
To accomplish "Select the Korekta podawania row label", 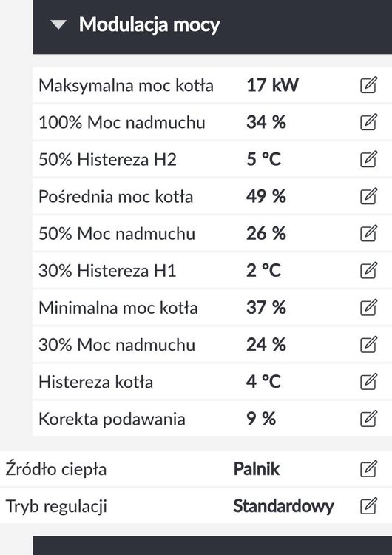I will (x=112, y=419).
